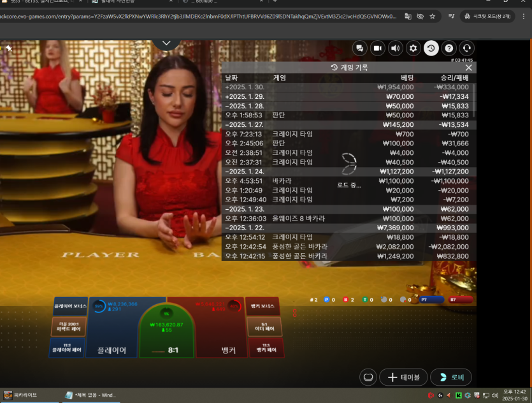Click the headset support icon
The width and height of the screenshot is (532, 403).
point(467,48)
